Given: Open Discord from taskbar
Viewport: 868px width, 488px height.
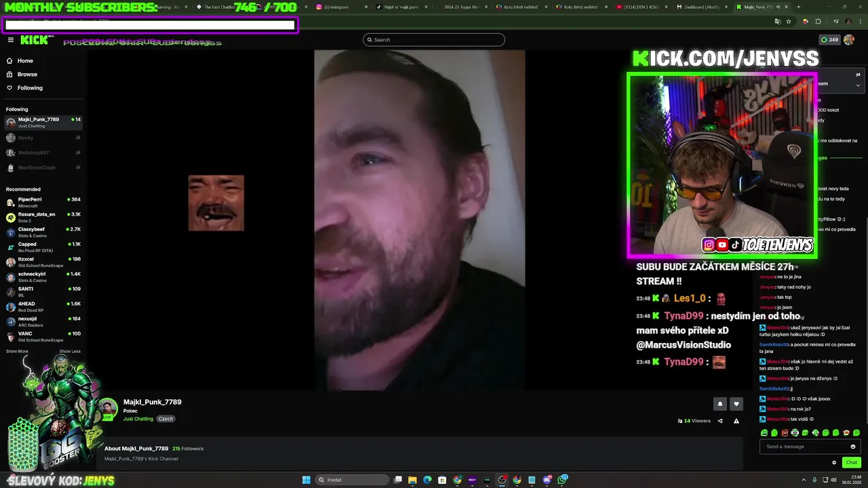Looking at the screenshot, I should pyautogui.click(x=547, y=480).
